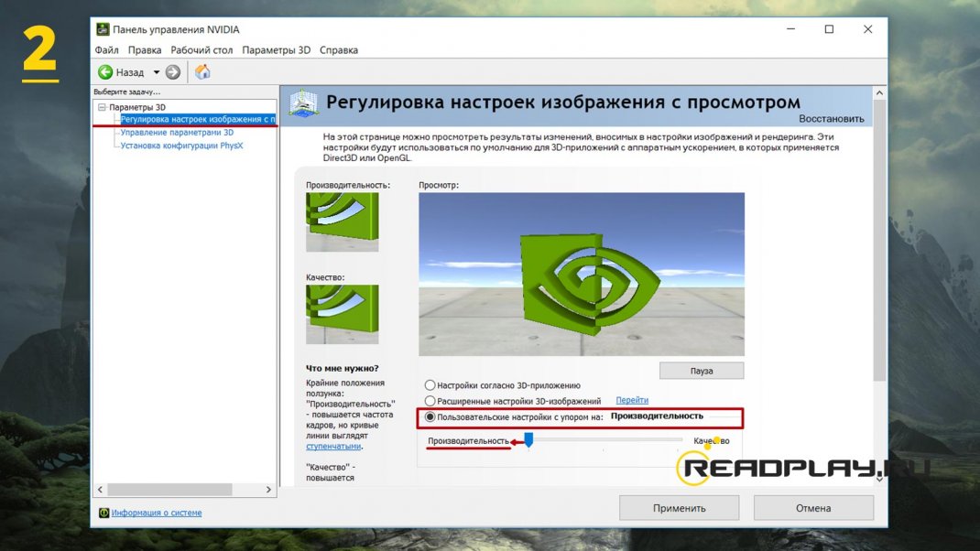Image resolution: width=980 pixels, height=551 pixels.
Task: Open 'Информация о системе' link
Action: click(157, 513)
